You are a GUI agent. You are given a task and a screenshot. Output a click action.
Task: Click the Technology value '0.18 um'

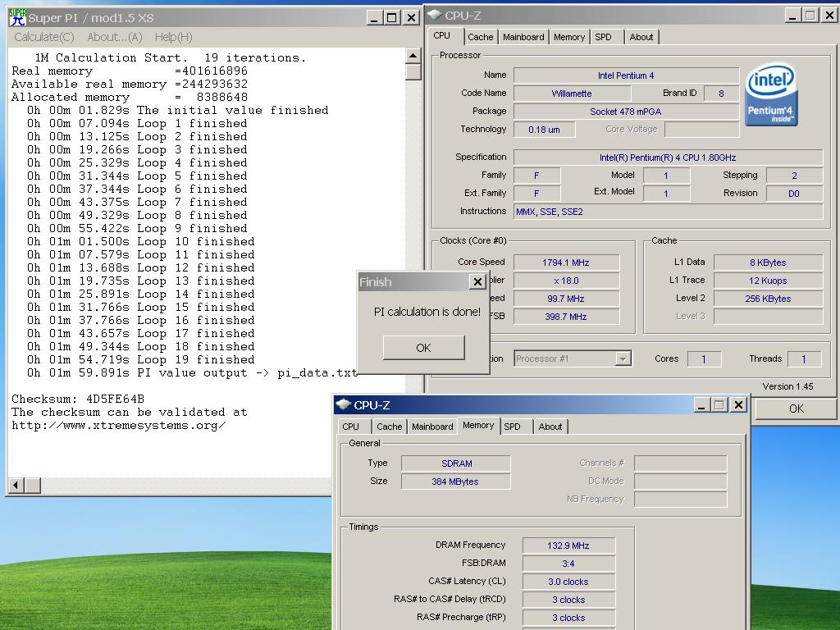click(x=545, y=130)
